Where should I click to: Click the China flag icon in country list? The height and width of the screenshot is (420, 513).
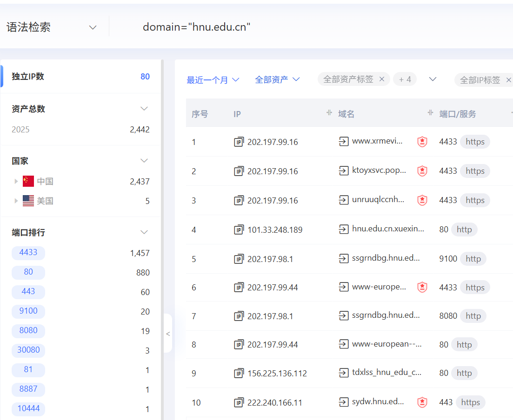pyautogui.click(x=28, y=181)
